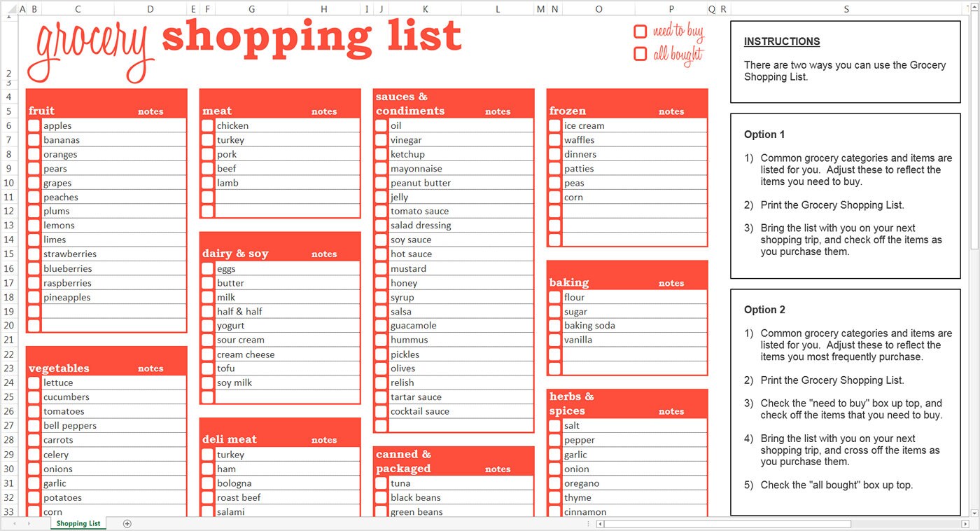Tick the chicken checkbox under meat

coord(206,125)
